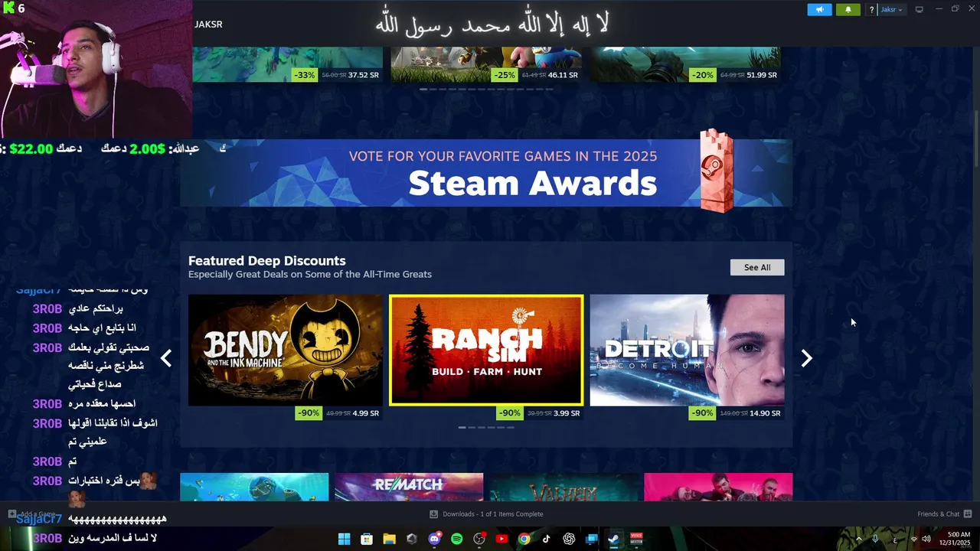Select first Deep Discounts carousel page dot
The height and width of the screenshot is (551, 980).
(x=462, y=427)
